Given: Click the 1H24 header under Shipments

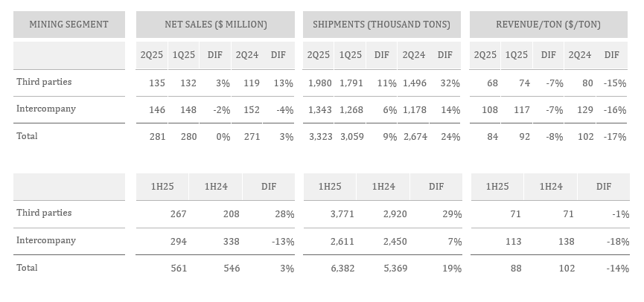Looking at the screenshot, I should [x=383, y=187].
